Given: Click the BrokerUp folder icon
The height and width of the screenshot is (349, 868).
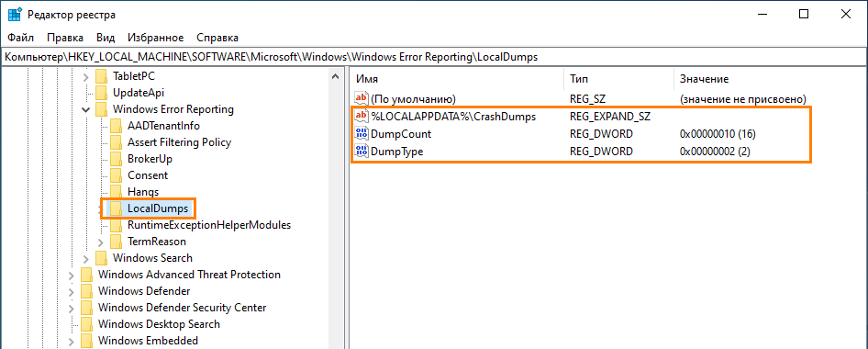Looking at the screenshot, I should (116, 159).
